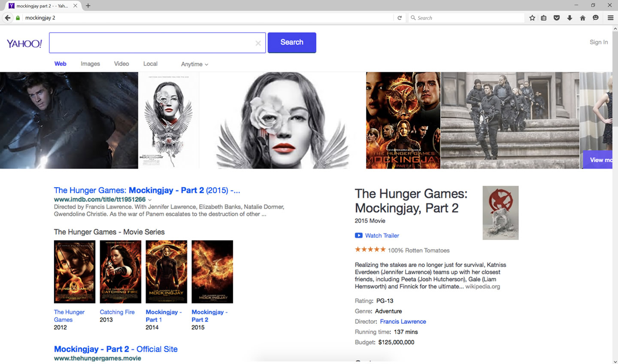Open the Catching Fire movie poster
618x364 pixels.
click(x=120, y=272)
